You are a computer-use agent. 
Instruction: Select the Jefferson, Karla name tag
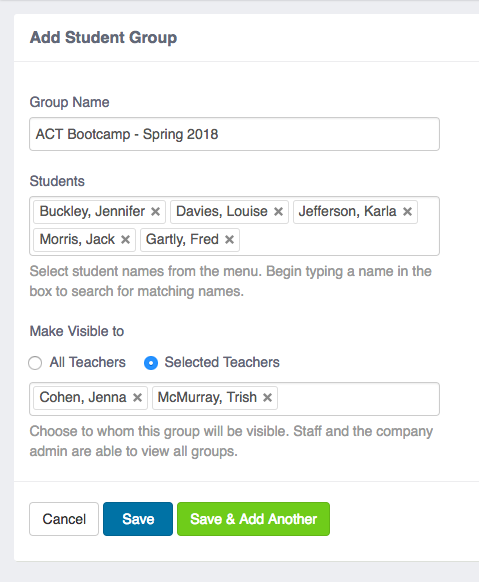click(x=347, y=212)
